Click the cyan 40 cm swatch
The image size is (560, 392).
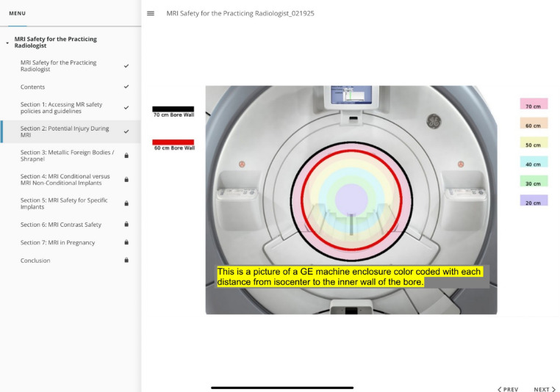534,161
